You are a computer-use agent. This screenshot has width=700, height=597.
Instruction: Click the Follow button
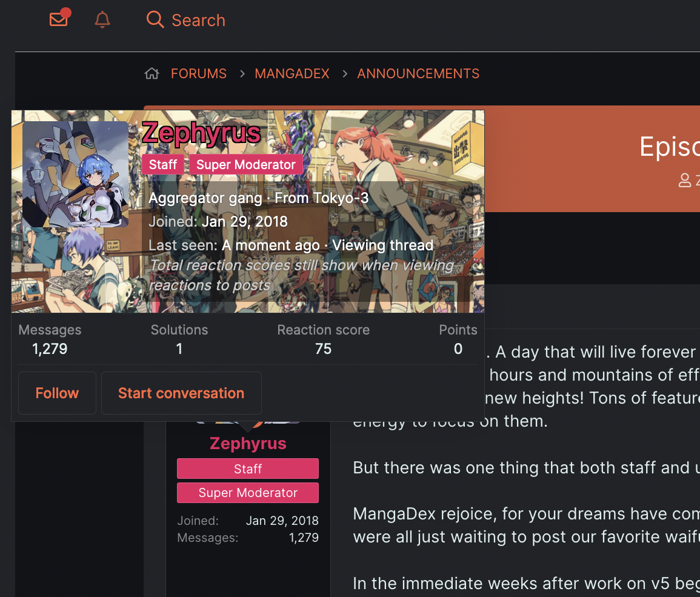pos(57,393)
